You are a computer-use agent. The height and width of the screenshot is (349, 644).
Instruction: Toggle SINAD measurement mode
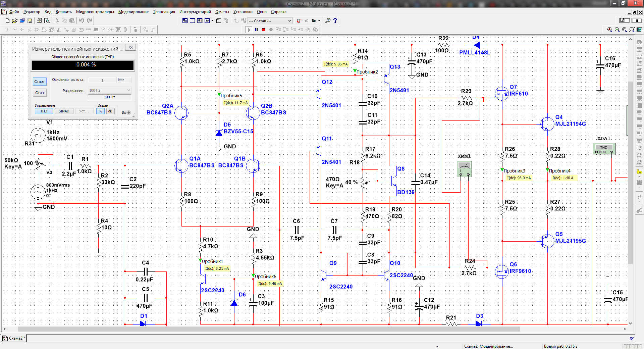tap(64, 111)
